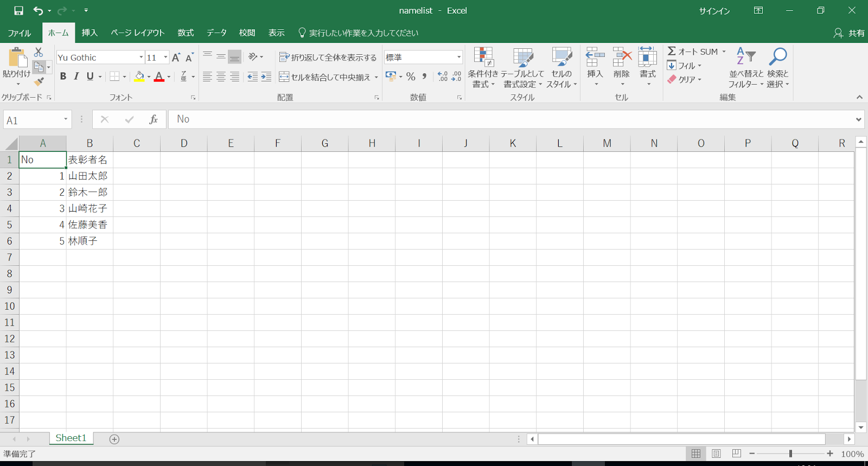The width and height of the screenshot is (868, 466).
Task: Switch to the 数式 Formulas tab
Action: 186,33
